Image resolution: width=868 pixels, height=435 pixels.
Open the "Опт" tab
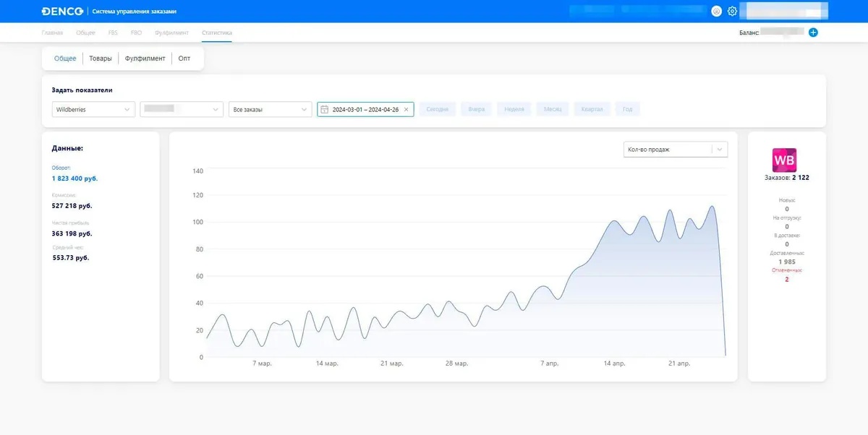184,59
